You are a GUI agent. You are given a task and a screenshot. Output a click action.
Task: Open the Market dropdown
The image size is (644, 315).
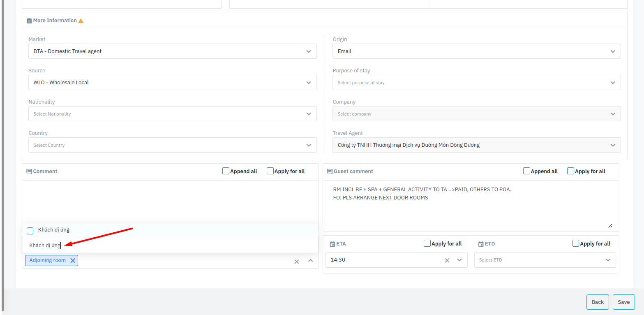pos(173,51)
